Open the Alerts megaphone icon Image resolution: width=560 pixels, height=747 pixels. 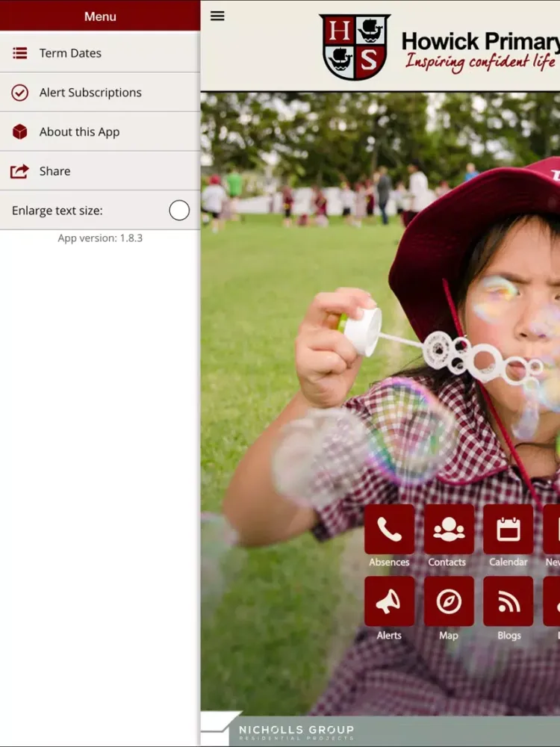pyautogui.click(x=389, y=601)
